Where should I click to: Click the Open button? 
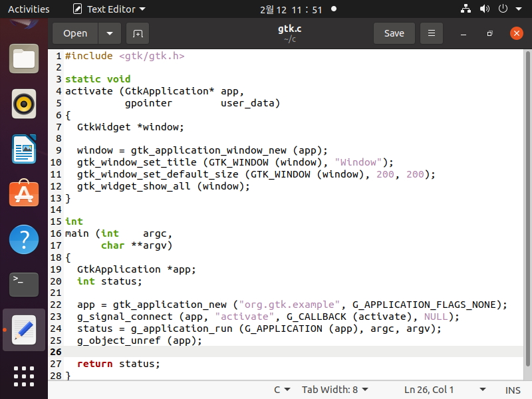click(x=75, y=33)
